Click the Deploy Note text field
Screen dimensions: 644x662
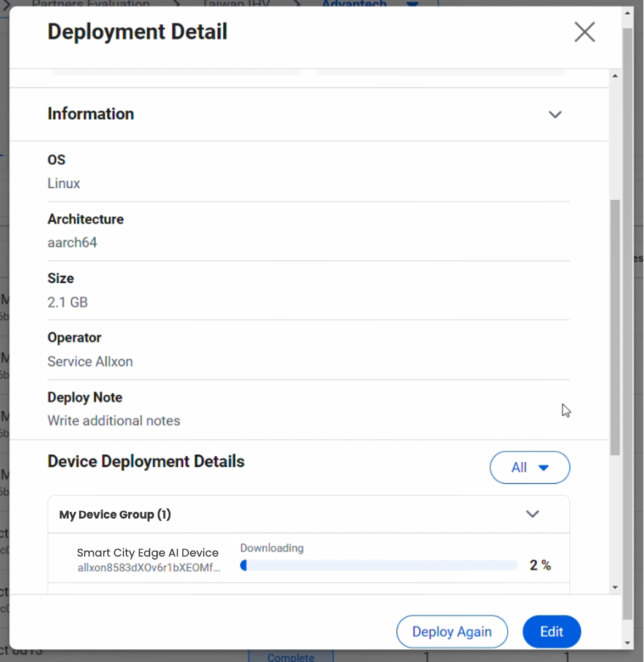point(114,421)
